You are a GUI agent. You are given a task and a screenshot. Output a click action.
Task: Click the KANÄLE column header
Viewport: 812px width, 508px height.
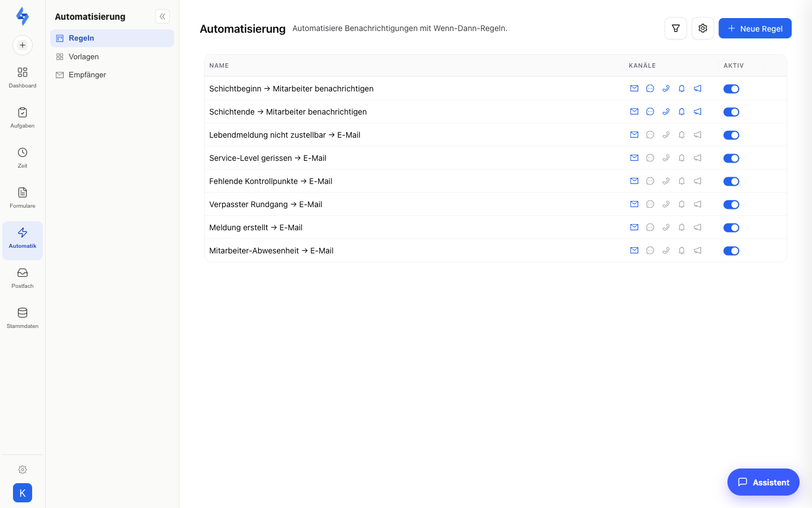point(642,65)
